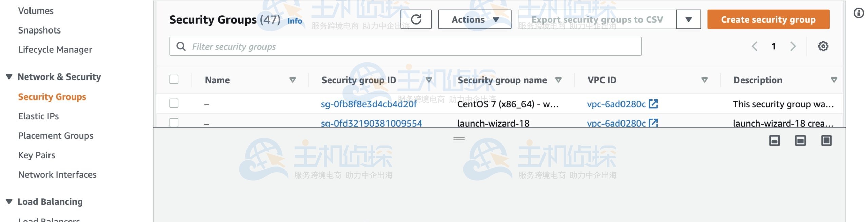This screenshot has height=222, width=868.
Task: Open the Actions dropdown
Action: [x=474, y=19]
